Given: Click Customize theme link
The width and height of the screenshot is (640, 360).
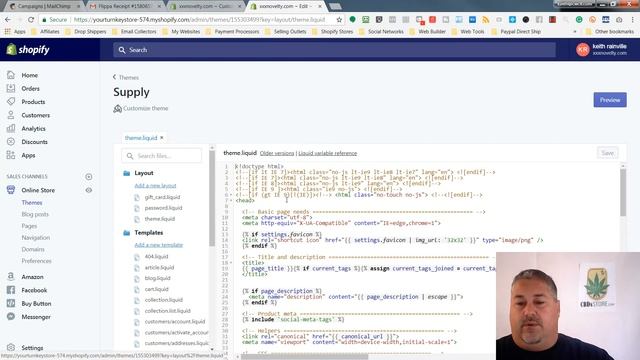Looking at the screenshot, I should pos(141,109).
